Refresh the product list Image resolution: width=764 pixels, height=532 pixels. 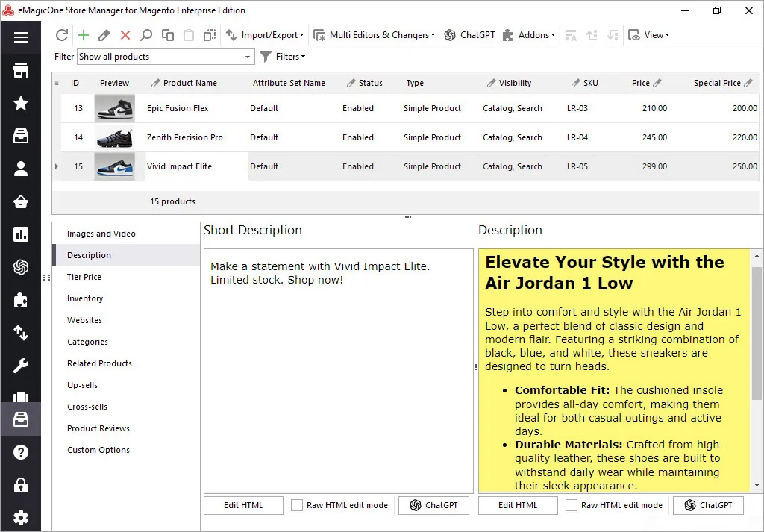(x=62, y=35)
